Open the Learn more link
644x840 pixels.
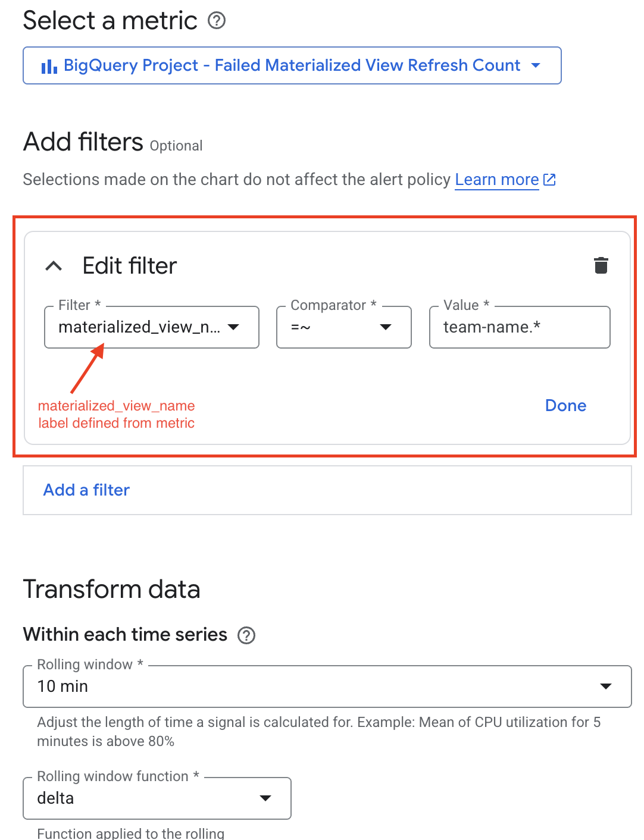(496, 179)
